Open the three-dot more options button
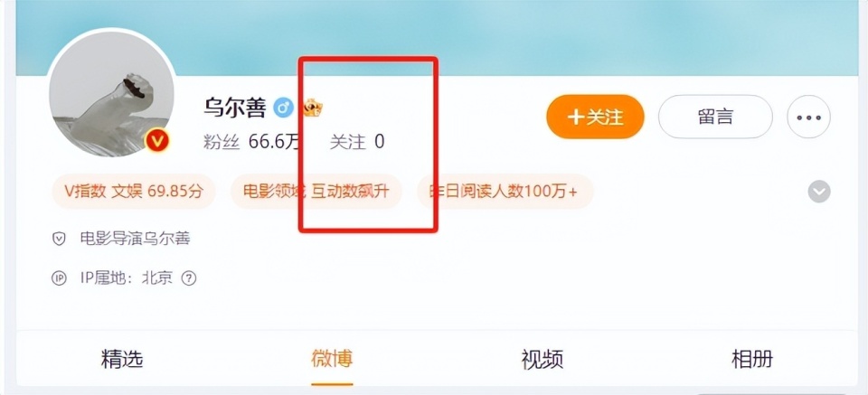 point(808,117)
